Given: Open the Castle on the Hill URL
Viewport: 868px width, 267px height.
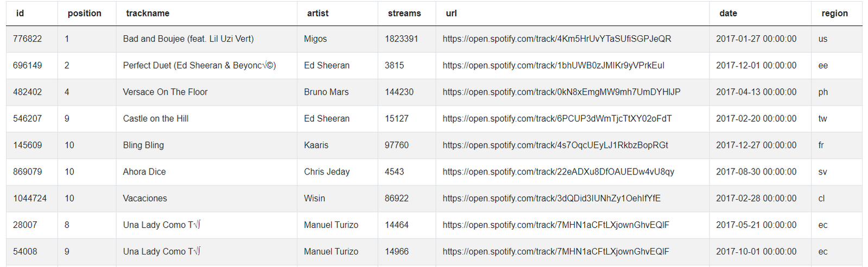Looking at the screenshot, I should tap(557, 119).
